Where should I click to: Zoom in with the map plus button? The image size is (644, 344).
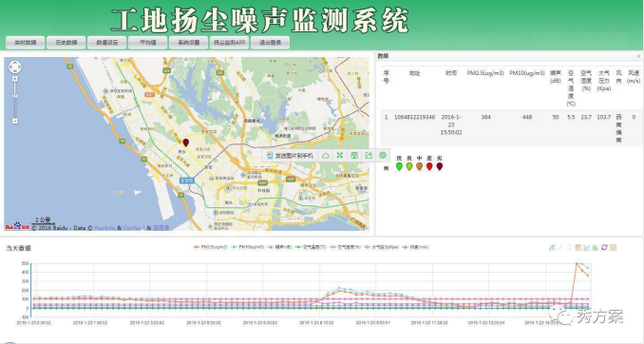pyautogui.click(x=15, y=79)
